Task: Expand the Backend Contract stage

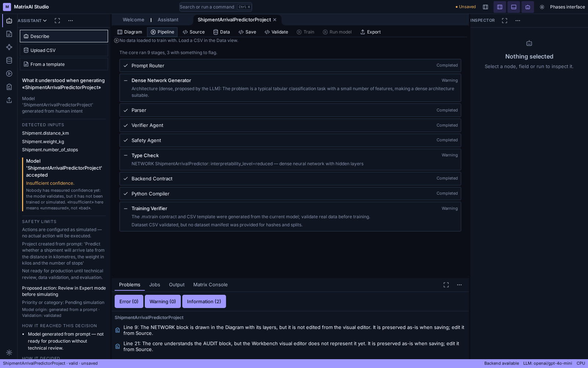Action: (290, 178)
